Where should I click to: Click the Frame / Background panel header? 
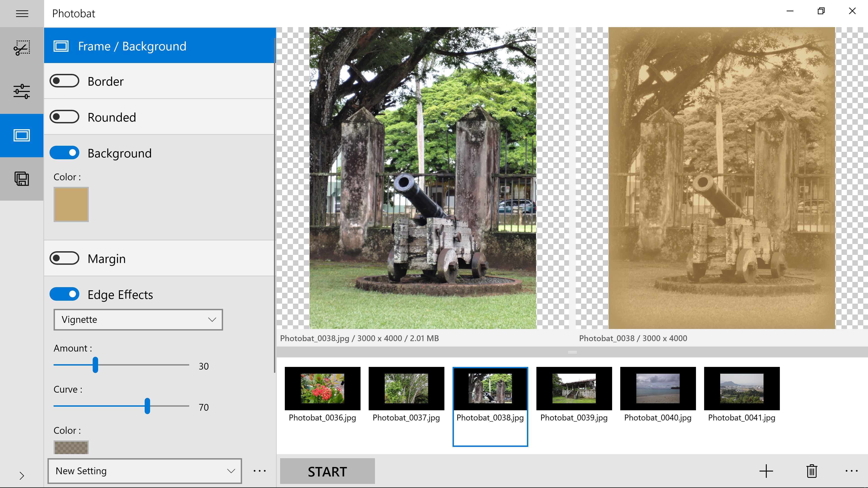(160, 46)
